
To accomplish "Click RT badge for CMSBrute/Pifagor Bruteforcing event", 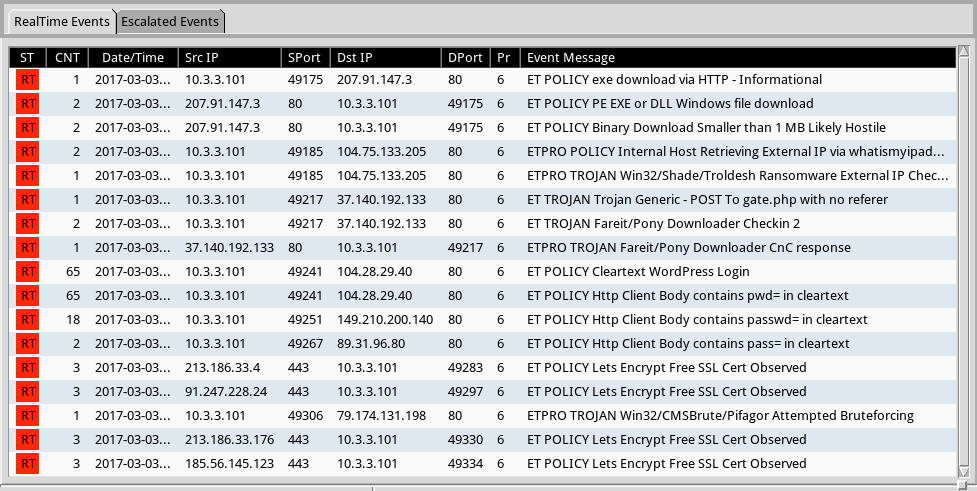I will tap(28, 416).
